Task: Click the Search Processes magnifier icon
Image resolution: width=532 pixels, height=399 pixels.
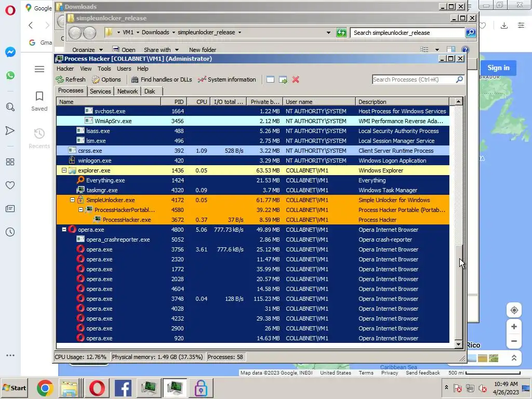Action: 459,79
